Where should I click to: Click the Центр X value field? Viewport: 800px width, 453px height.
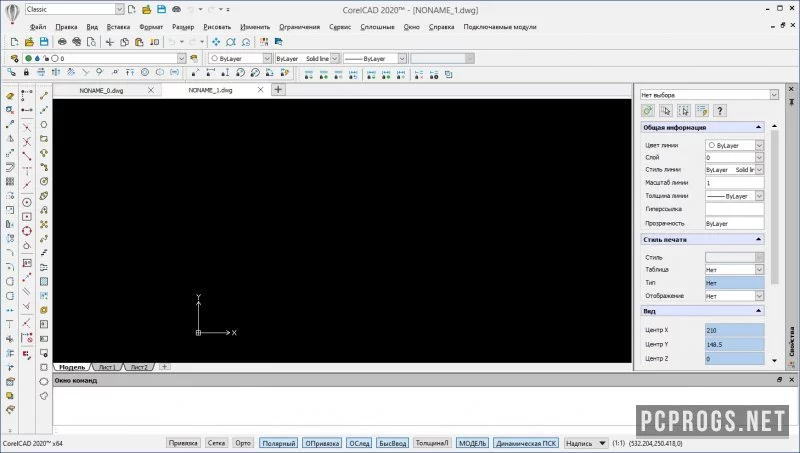734,330
